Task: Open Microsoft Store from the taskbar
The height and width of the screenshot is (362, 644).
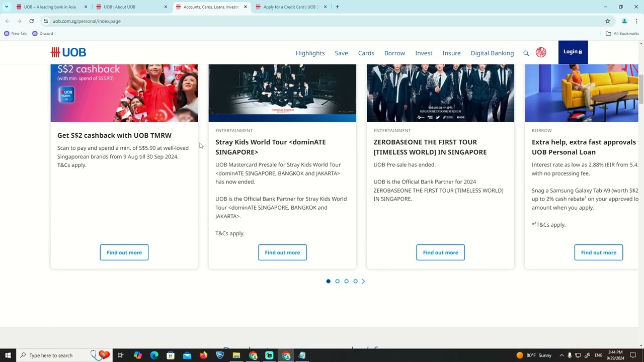Action: (171, 355)
